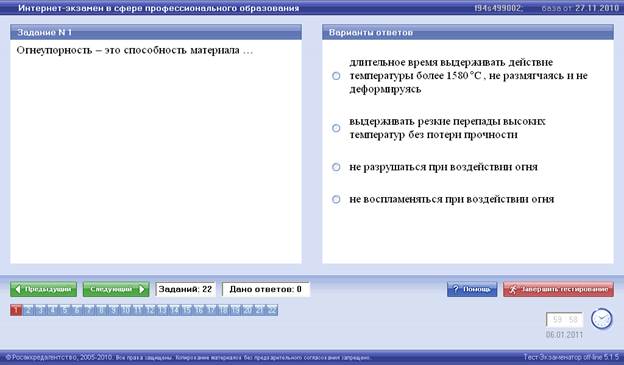Go to next question with Следующий button
The image size is (624, 365).
point(116,289)
